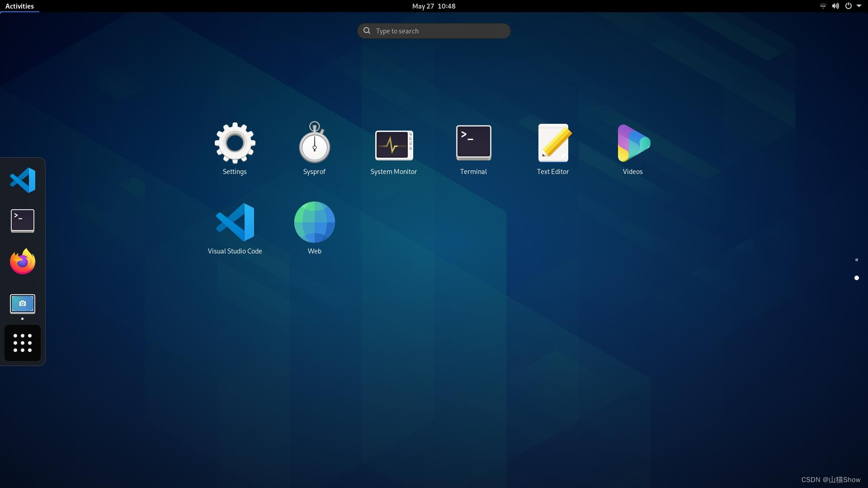Expand system menu dropdown arrow
This screenshot has height=488, width=868.
tap(859, 6)
